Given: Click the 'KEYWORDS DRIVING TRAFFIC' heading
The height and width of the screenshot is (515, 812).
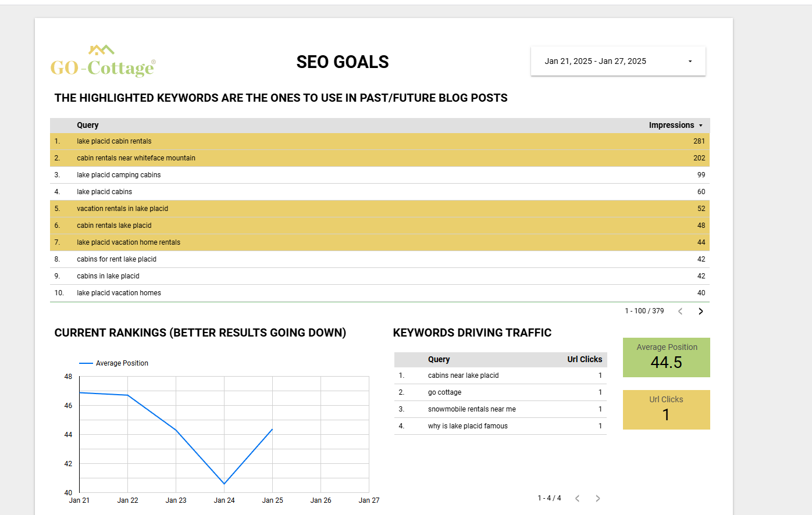Looking at the screenshot, I should 472,332.
